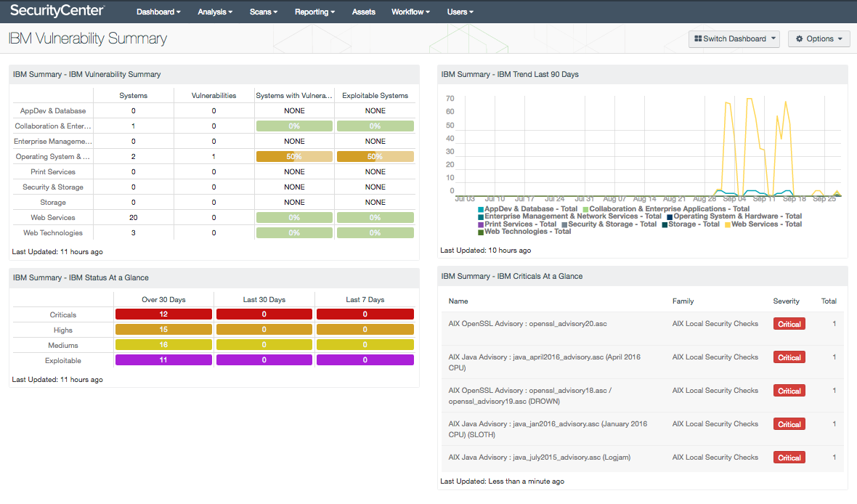Open the Scans menu
This screenshot has width=857, height=504.
tap(264, 12)
